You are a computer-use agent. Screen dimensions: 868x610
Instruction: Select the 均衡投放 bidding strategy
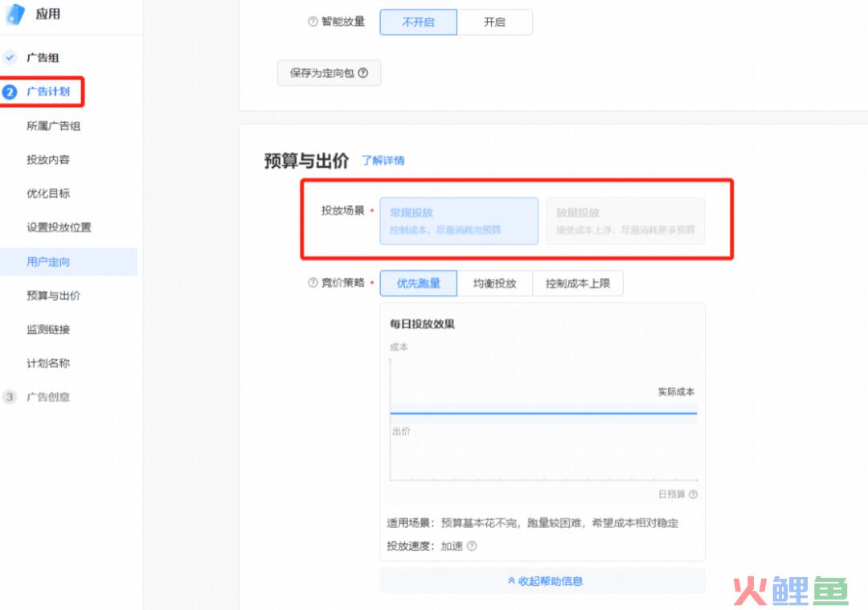point(495,284)
